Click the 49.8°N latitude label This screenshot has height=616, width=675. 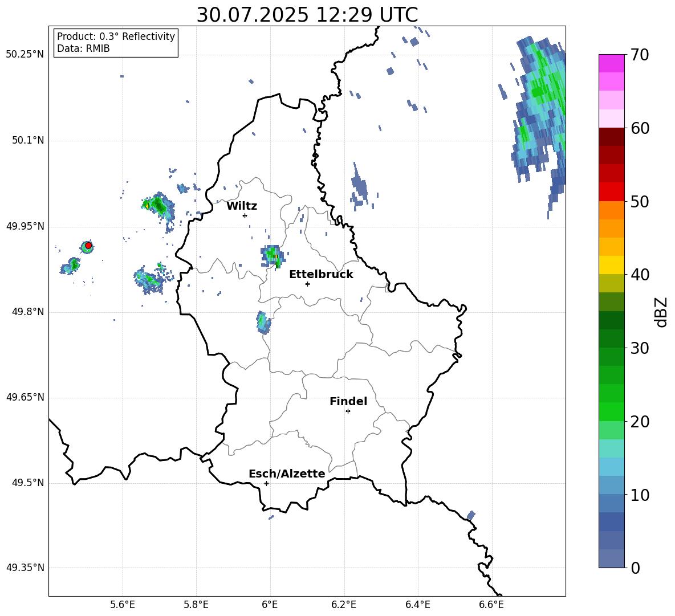tap(27, 312)
